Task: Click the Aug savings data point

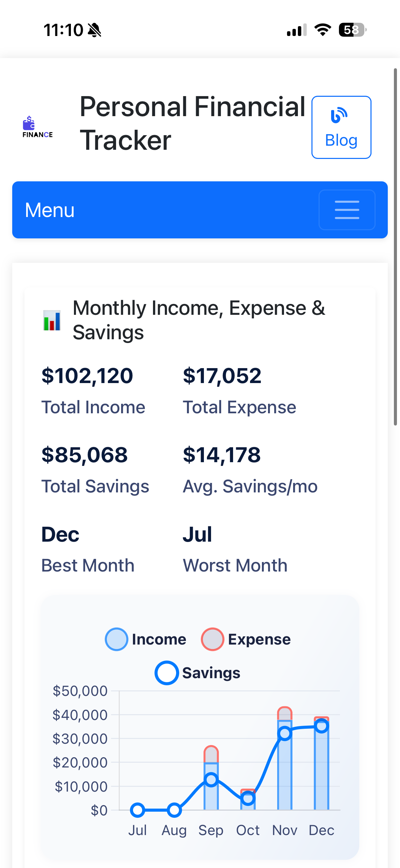Action: click(174, 810)
